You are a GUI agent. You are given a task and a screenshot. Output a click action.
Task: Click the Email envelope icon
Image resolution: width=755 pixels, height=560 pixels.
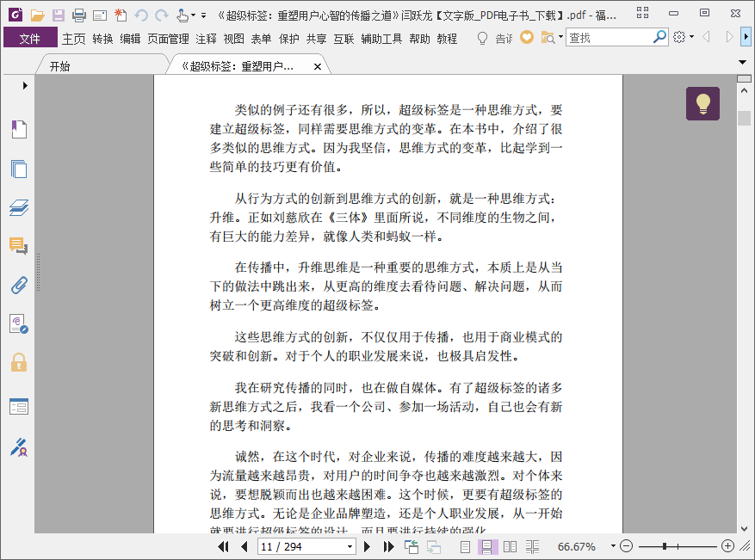pyautogui.click(x=100, y=15)
